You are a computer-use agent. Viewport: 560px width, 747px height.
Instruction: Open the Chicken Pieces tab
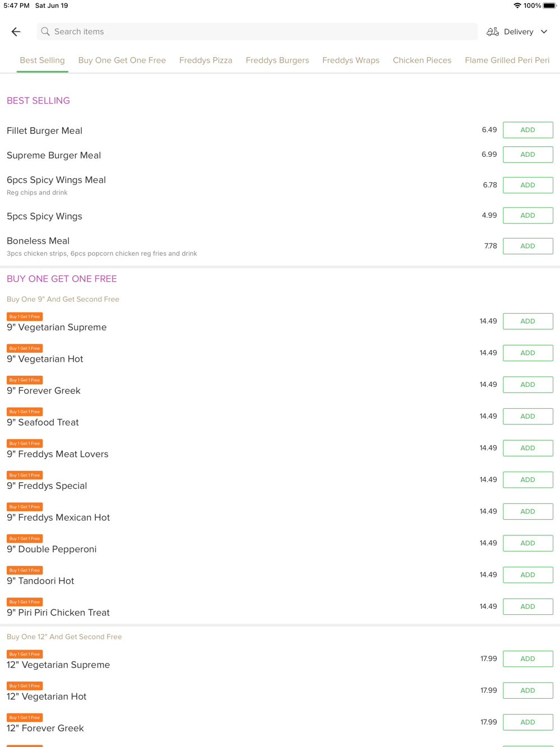point(422,60)
